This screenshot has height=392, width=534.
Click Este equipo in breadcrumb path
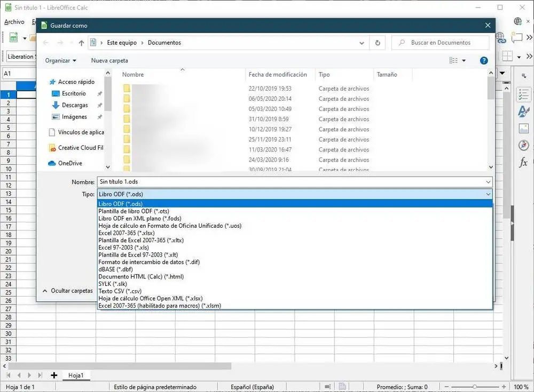click(122, 43)
